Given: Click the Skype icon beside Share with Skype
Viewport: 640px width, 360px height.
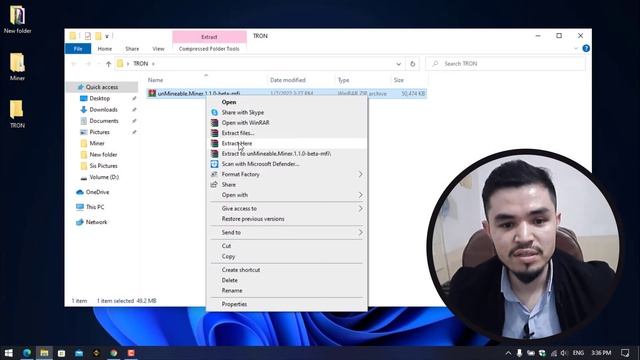Looking at the screenshot, I should (214, 112).
